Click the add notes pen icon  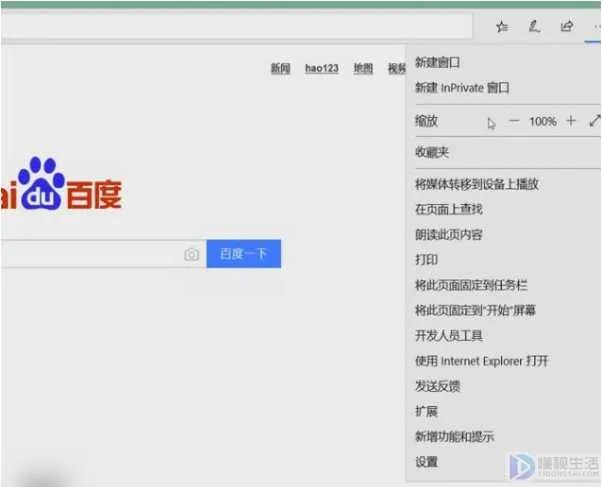(x=534, y=27)
